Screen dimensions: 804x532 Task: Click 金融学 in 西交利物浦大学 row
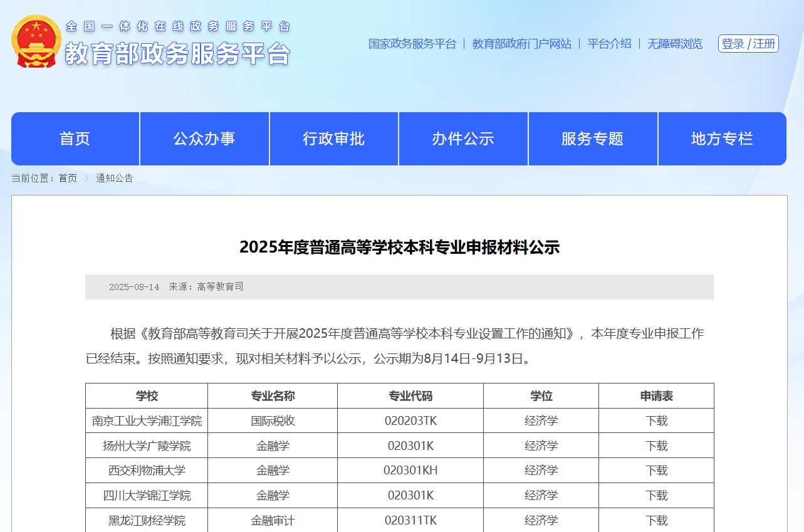pyautogui.click(x=273, y=471)
